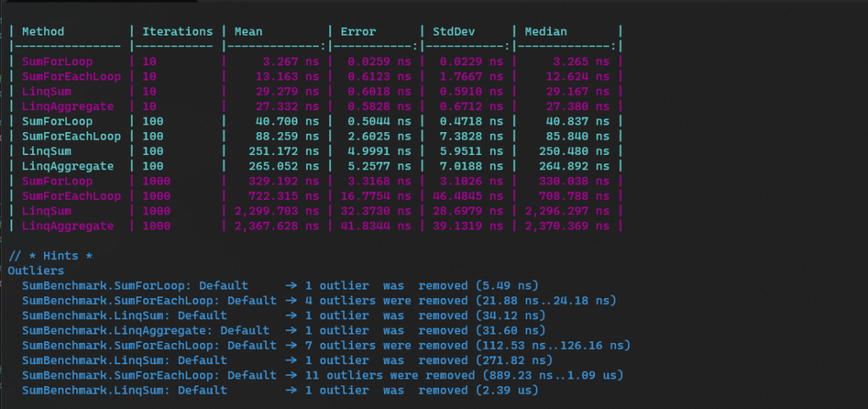The width and height of the screenshot is (868, 409).
Task: Click the Outliers label under Hints
Action: (x=36, y=270)
